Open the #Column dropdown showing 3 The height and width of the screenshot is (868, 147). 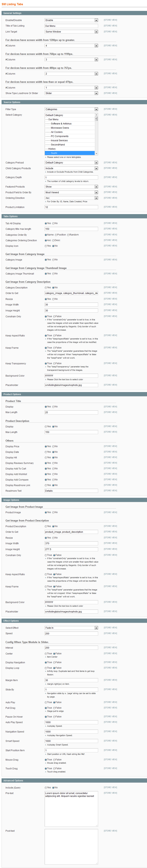(71, 60)
